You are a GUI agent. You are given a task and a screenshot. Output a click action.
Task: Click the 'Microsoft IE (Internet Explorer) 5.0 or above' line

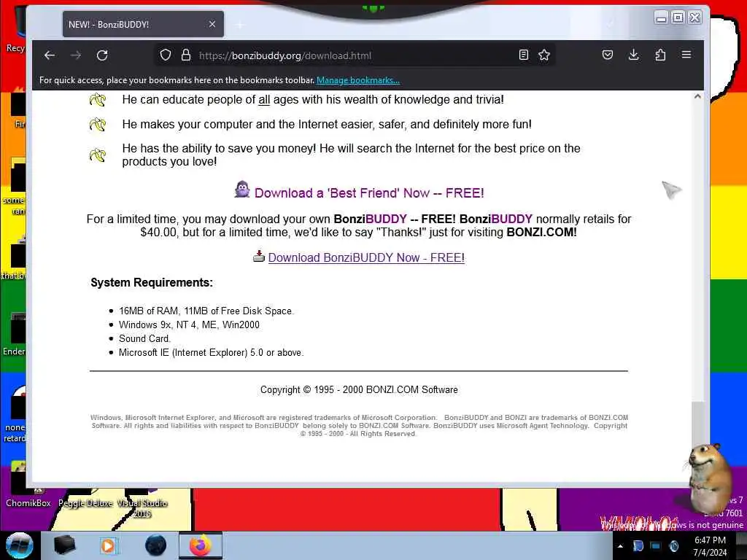tap(211, 352)
